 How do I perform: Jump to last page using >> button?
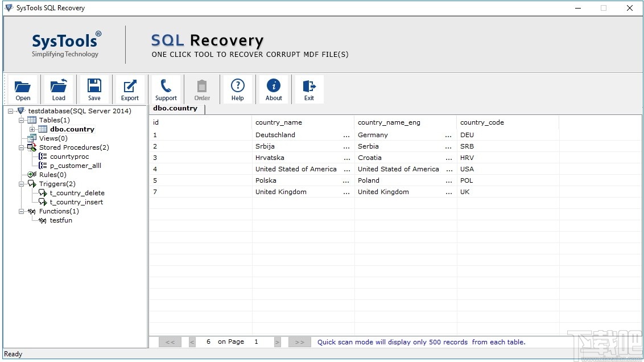pos(299,342)
